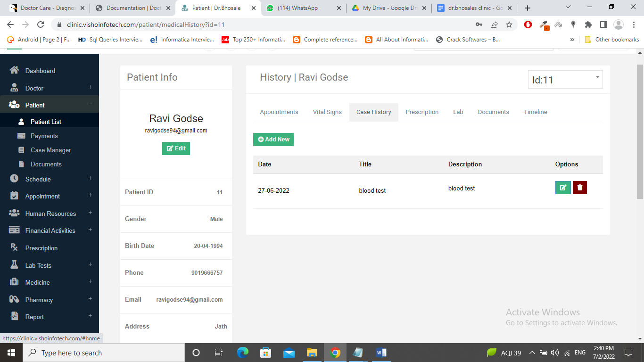Open Microsoft Word from the taskbar

click(x=381, y=353)
